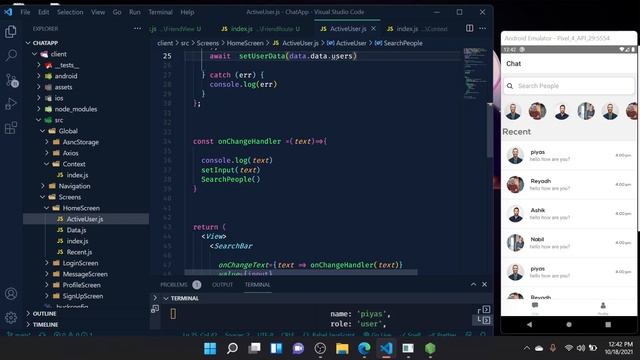Close the bottom panel
Screen dimensions: 640x360
pos(484,284)
